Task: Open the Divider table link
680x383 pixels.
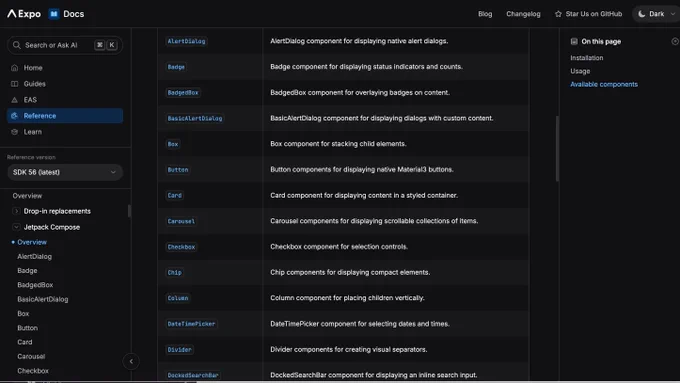Action: pos(179,350)
